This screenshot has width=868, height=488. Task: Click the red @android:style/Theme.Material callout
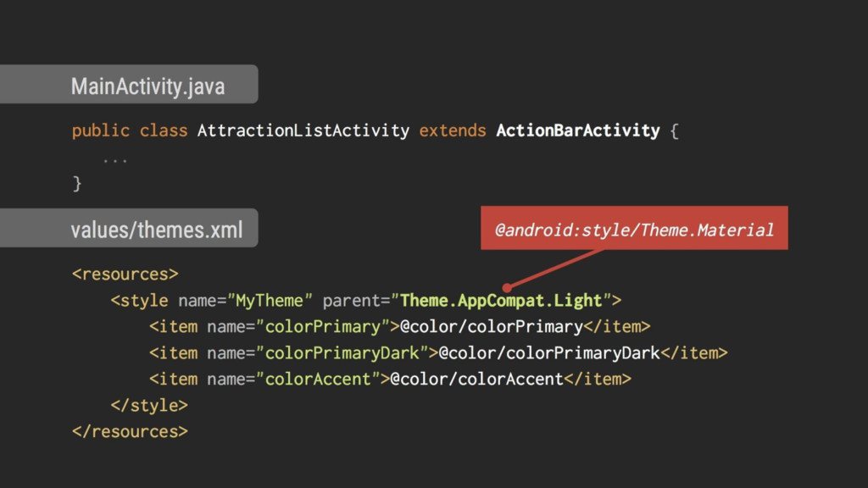coord(634,228)
